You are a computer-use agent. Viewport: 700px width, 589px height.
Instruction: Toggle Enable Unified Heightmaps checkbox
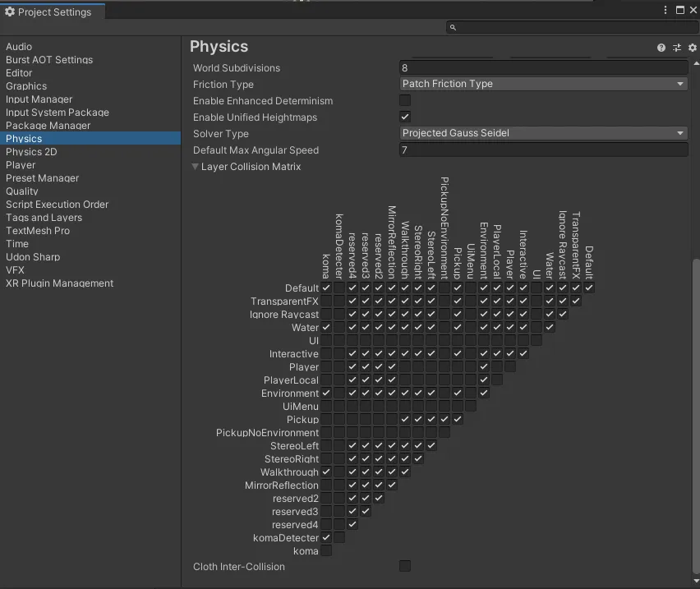point(405,117)
